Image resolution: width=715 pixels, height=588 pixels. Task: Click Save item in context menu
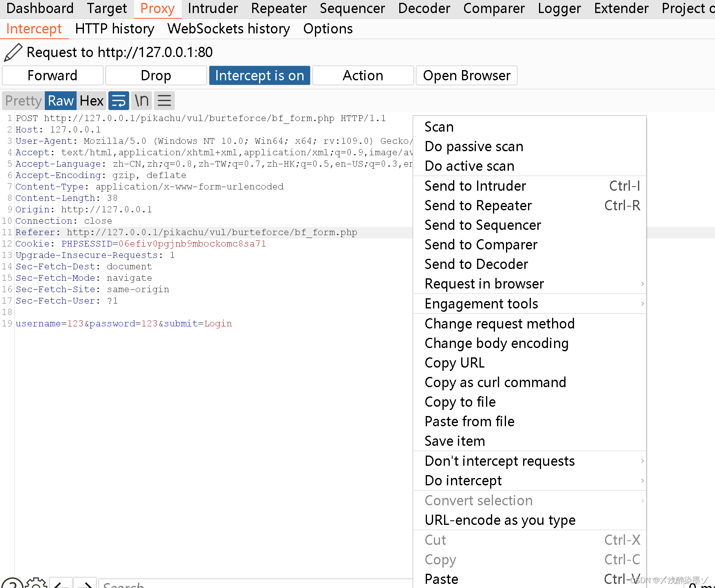[530, 441]
